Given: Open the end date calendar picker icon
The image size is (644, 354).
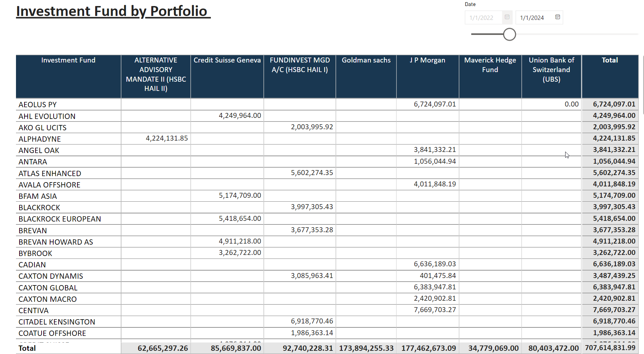Looking at the screenshot, I should pyautogui.click(x=557, y=17).
